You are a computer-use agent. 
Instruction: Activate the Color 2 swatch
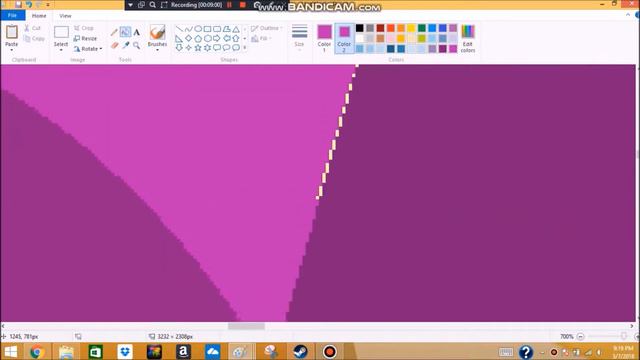tap(344, 38)
